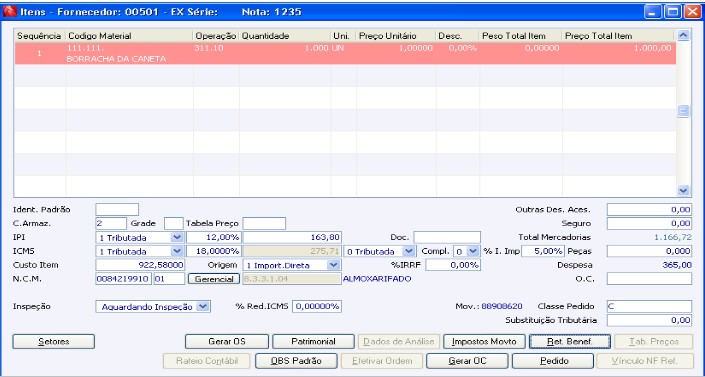Focus the Grade input field
The height and width of the screenshot is (377, 705).
174,223
